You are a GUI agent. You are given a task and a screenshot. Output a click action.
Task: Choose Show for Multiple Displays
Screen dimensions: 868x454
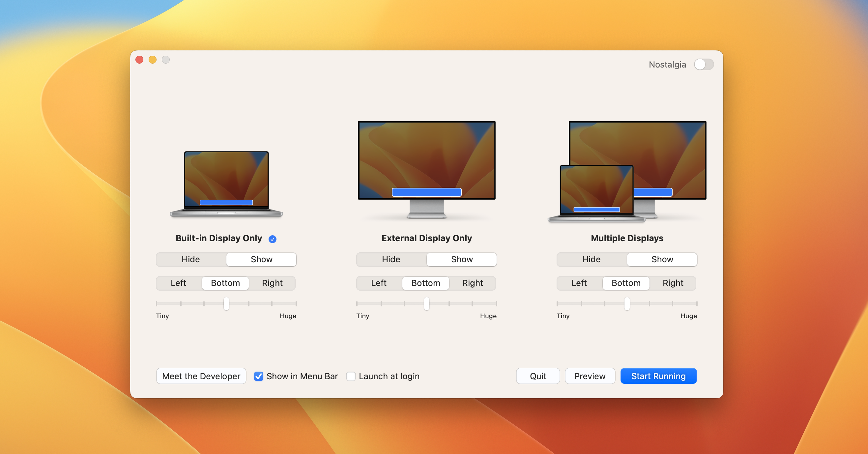662,259
